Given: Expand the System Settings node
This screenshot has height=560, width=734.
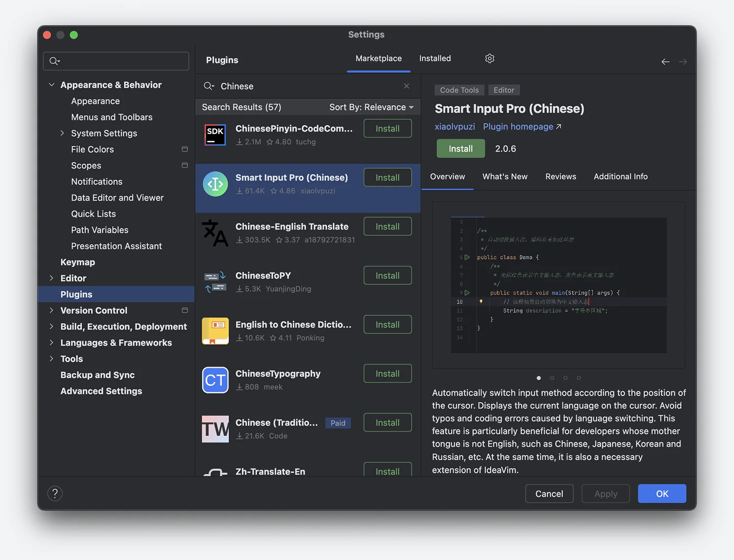Looking at the screenshot, I should pos(62,133).
